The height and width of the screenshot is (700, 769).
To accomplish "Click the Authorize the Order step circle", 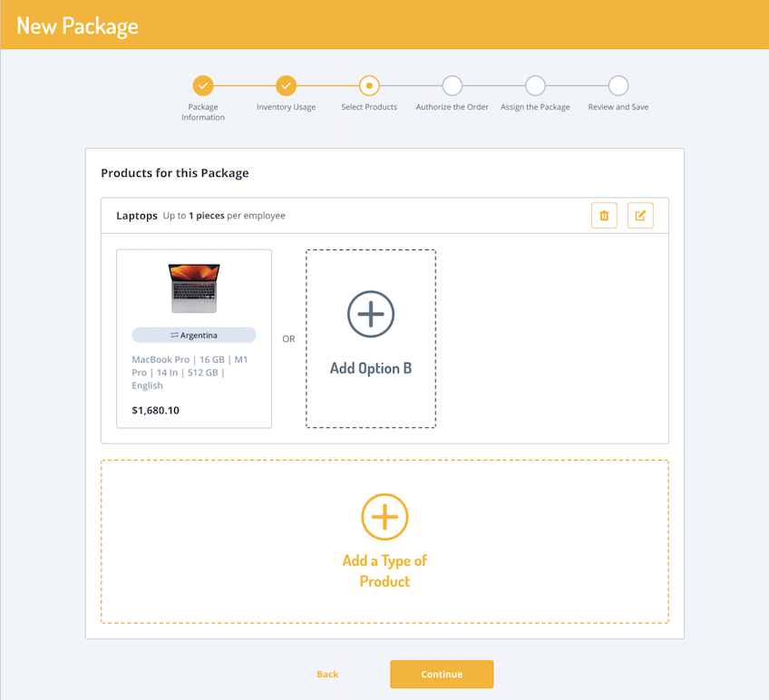I will coord(452,86).
